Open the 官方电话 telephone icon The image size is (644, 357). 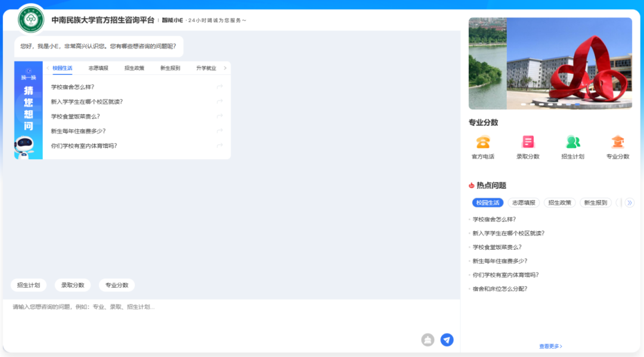(483, 142)
